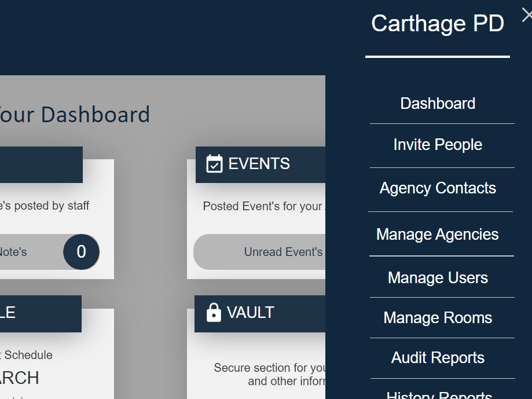Click the 0 unread notes badge
The height and width of the screenshot is (399, 532).
click(81, 252)
